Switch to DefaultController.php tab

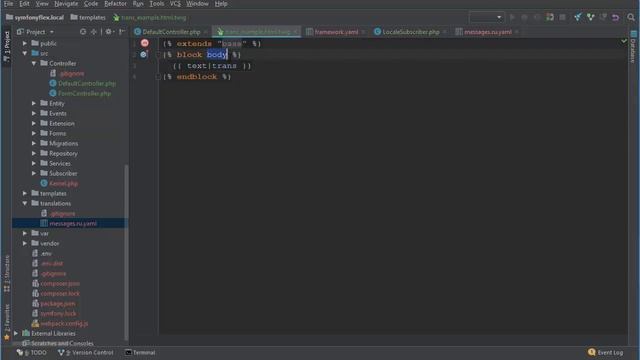pyautogui.click(x=171, y=32)
